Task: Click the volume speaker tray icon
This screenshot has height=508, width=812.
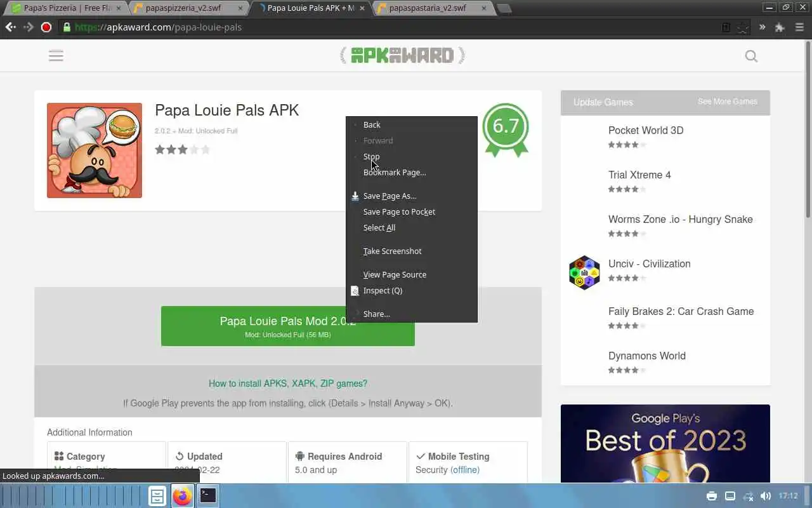Action: pyautogui.click(x=766, y=496)
